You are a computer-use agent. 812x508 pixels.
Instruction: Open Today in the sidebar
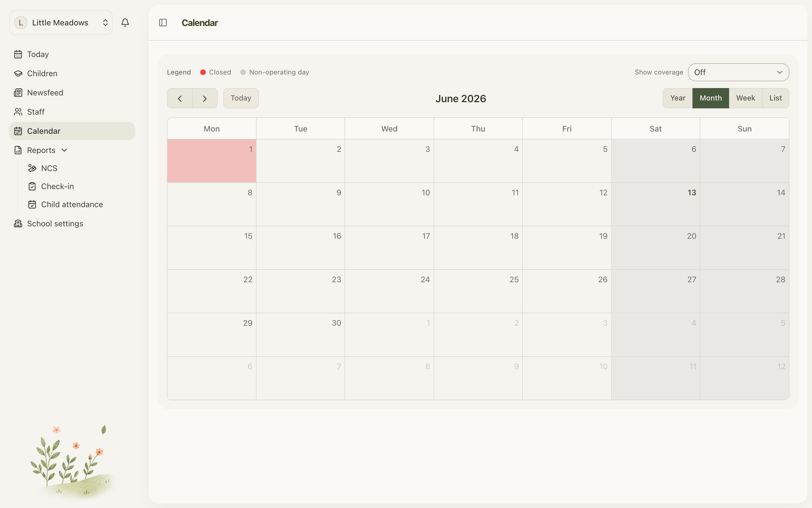72,54
